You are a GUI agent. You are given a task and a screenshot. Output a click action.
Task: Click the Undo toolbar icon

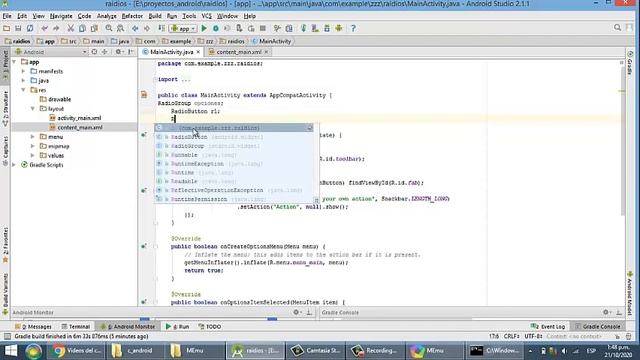pyautogui.click(x=44, y=28)
